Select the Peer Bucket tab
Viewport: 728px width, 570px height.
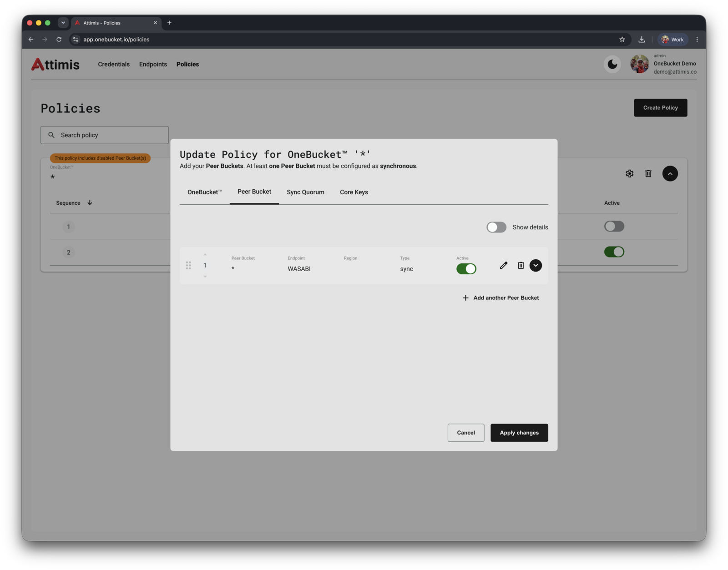pos(254,192)
